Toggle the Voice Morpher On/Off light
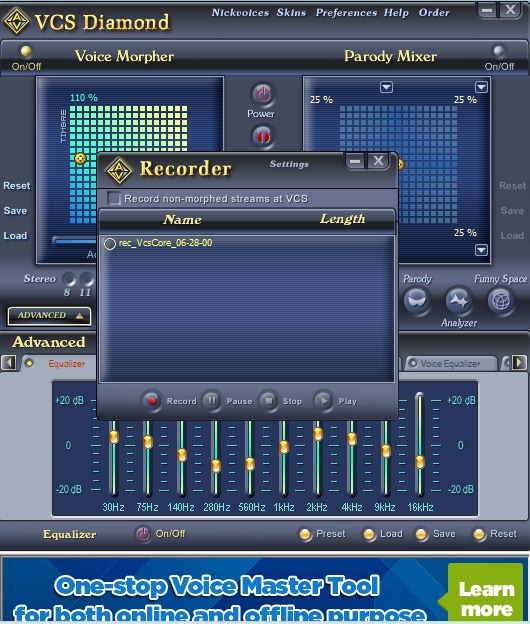Image resolution: width=530 pixels, height=624 pixels. [x=26, y=51]
